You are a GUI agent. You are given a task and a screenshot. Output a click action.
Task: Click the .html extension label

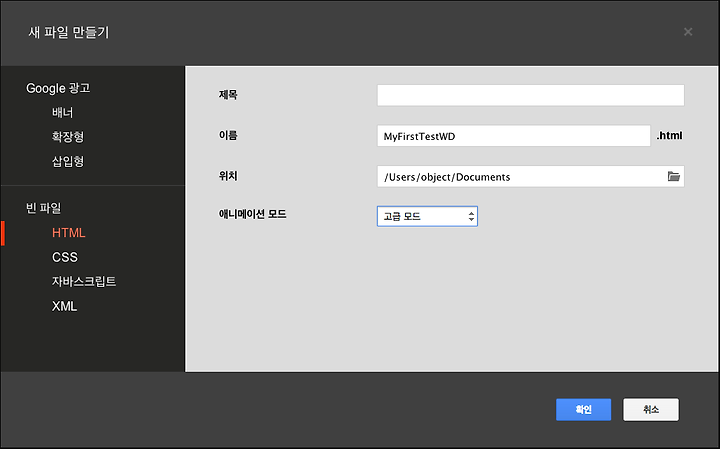tap(669, 135)
